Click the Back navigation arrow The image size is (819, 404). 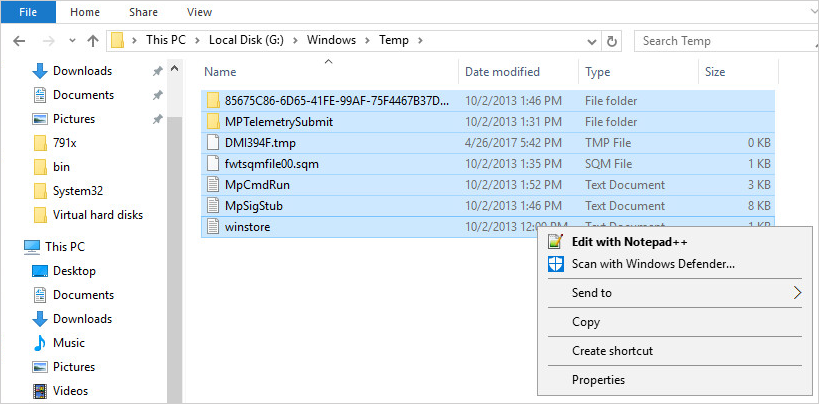click(20, 41)
